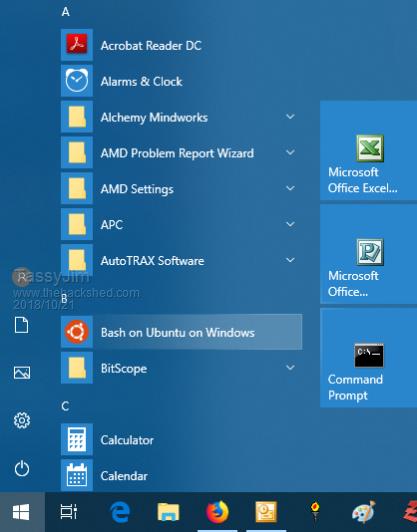Click the AMD Problem Report Wizard label
Viewport: 417px width, 532px height.
[x=177, y=153]
